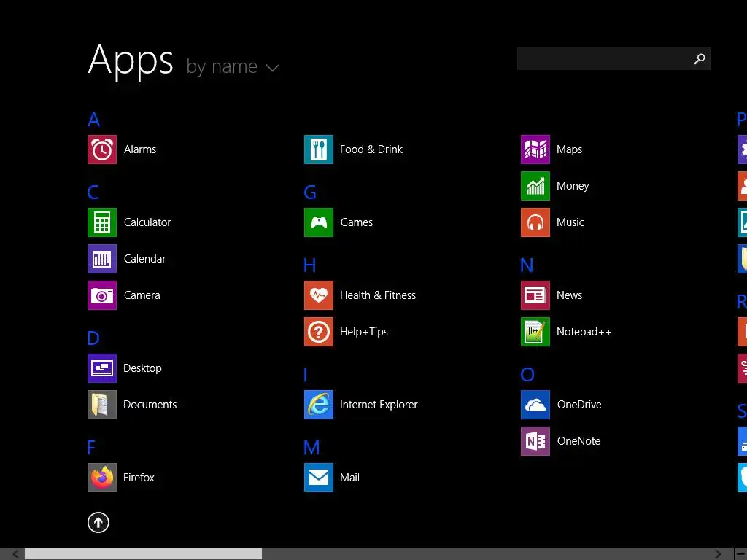Image resolution: width=747 pixels, height=560 pixels.
Task: Jump to the letter A group header
Action: click(x=94, y=120)
